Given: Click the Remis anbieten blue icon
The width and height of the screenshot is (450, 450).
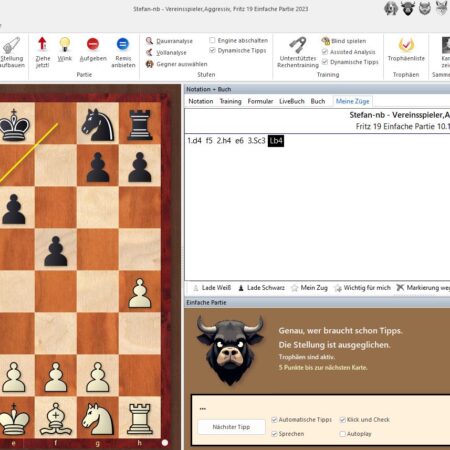Looking at the screenshot, I should [123, 44].
